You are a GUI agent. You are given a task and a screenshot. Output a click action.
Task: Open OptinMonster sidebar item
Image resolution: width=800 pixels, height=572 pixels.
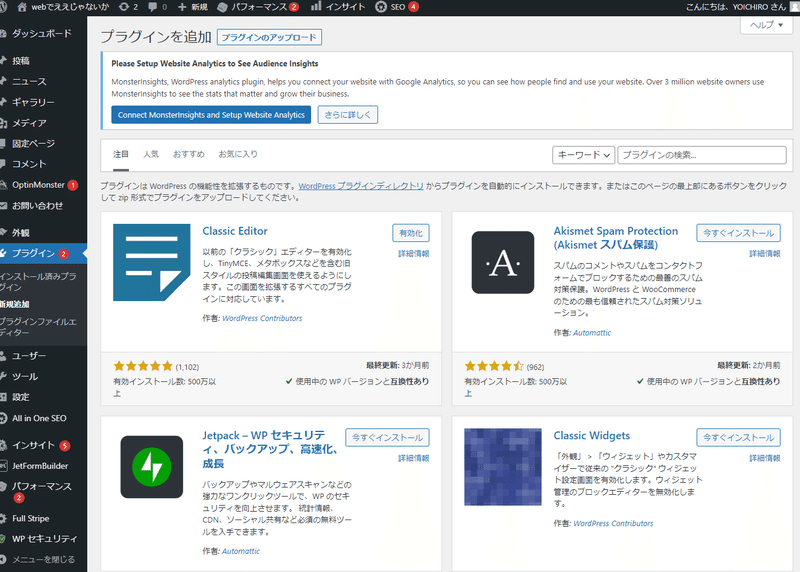tap(39, 185)
